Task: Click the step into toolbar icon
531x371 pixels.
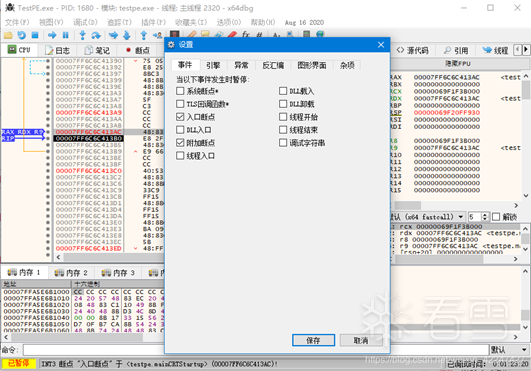Action: click(82, 35)
